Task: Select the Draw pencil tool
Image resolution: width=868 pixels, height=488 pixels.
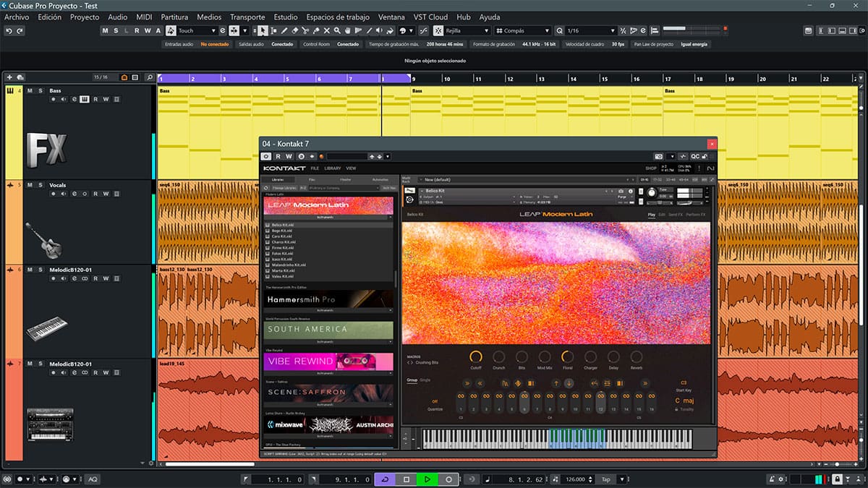Action: [284, 31]
